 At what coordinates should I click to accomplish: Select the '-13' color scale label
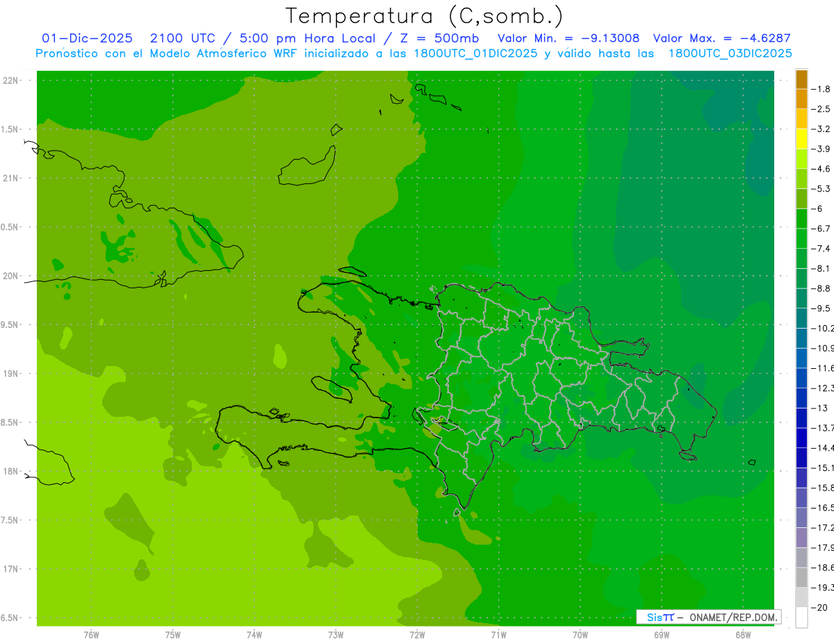coord(819,408)
